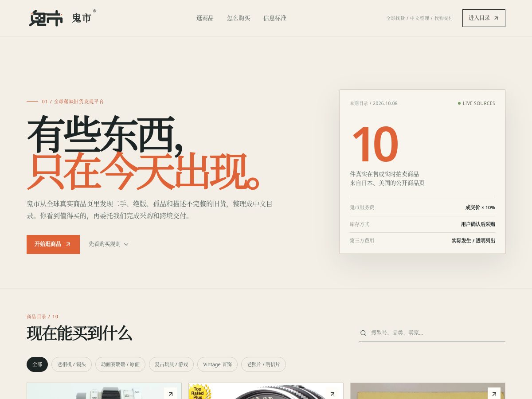This screenshot has width=532, height=399.
Task: Click the 鬼市 brand name text
Action: [x=82, y=18]
